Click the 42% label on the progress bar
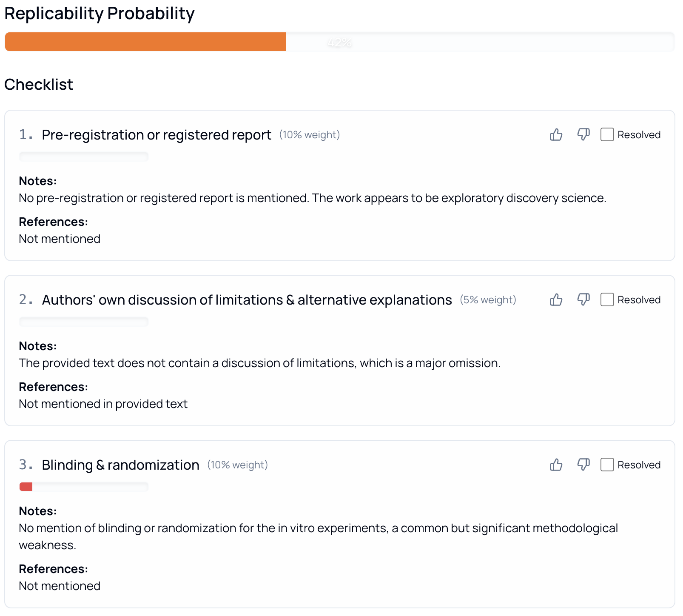 tap(339, 42)
